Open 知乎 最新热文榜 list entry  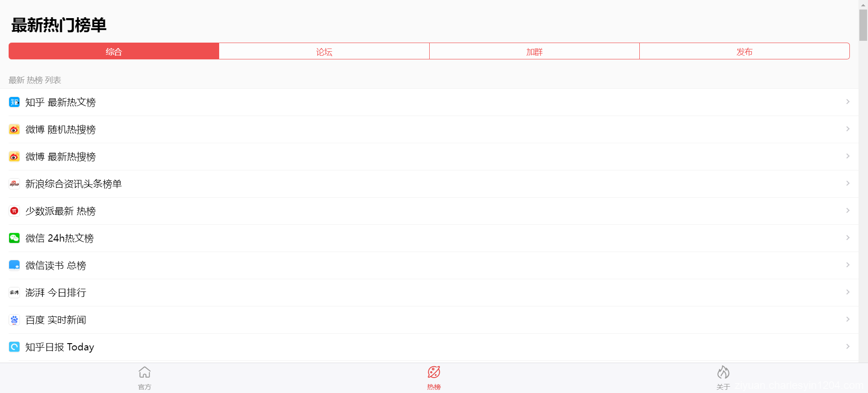433,102
